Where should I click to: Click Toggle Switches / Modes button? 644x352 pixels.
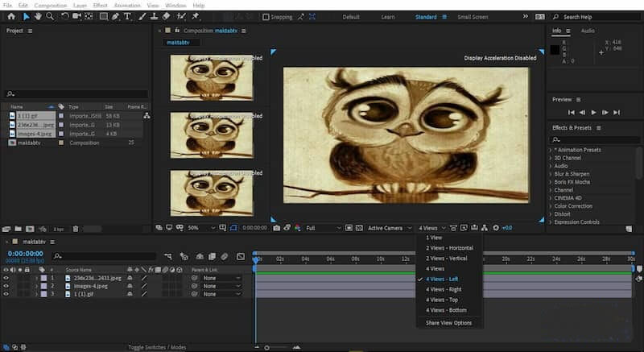[157, 347]
